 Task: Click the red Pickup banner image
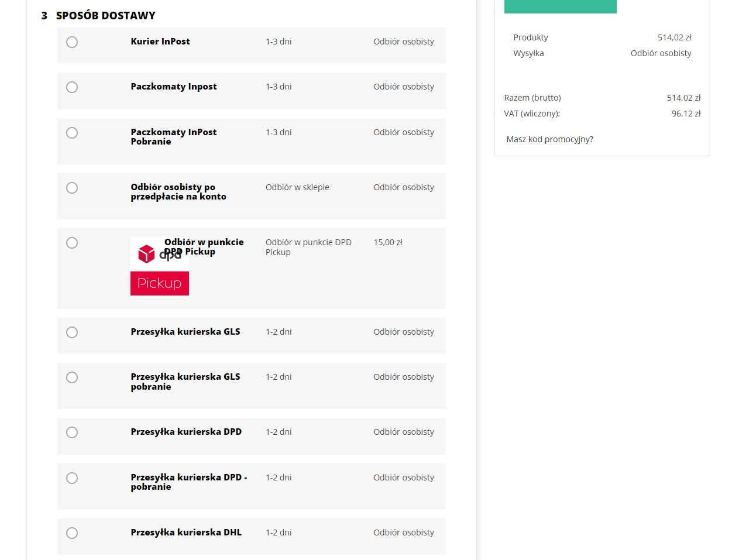pos(159,284)
